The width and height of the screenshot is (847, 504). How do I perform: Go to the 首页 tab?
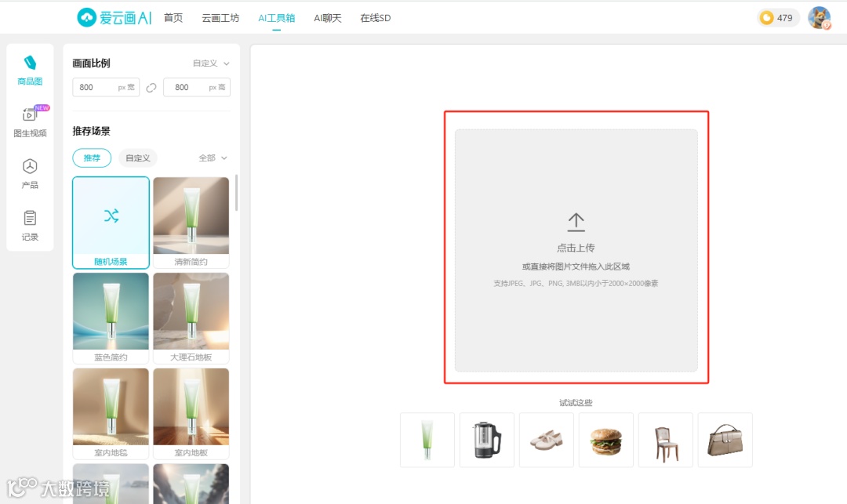coord(173,18)
